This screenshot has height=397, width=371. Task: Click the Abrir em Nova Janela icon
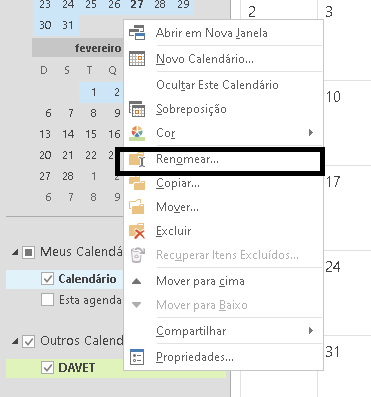point(137,33)
